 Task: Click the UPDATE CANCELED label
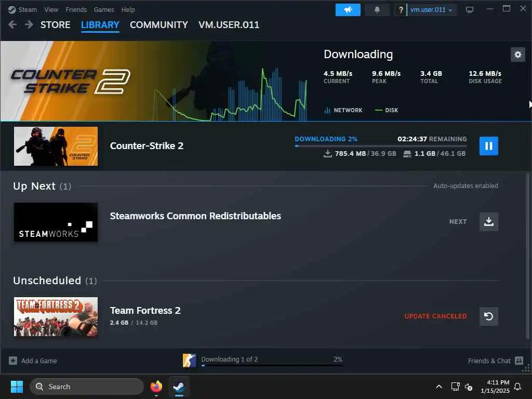(x=435, y=316)
